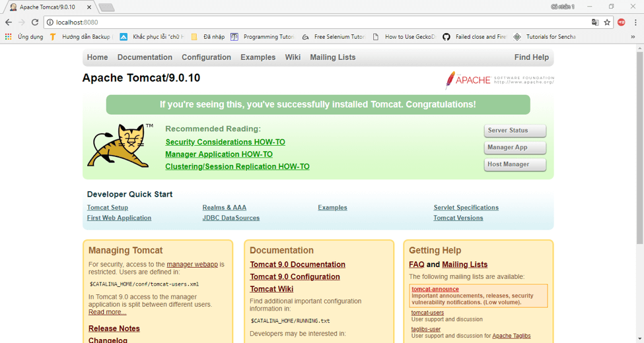This screenshot has height=343, width=644.
Task: Open the Tomcat 9.0 Documentation link
Action: click(x=298, y=265)
